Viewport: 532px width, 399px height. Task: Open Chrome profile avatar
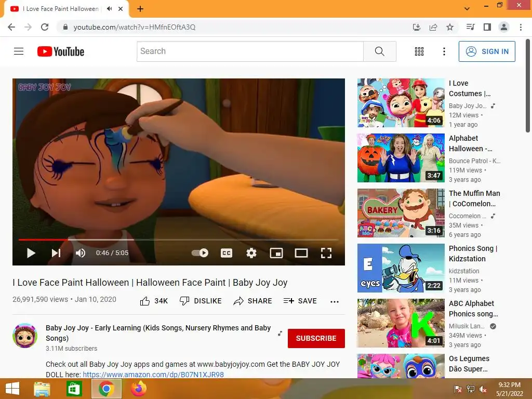[x=504, y=27]
